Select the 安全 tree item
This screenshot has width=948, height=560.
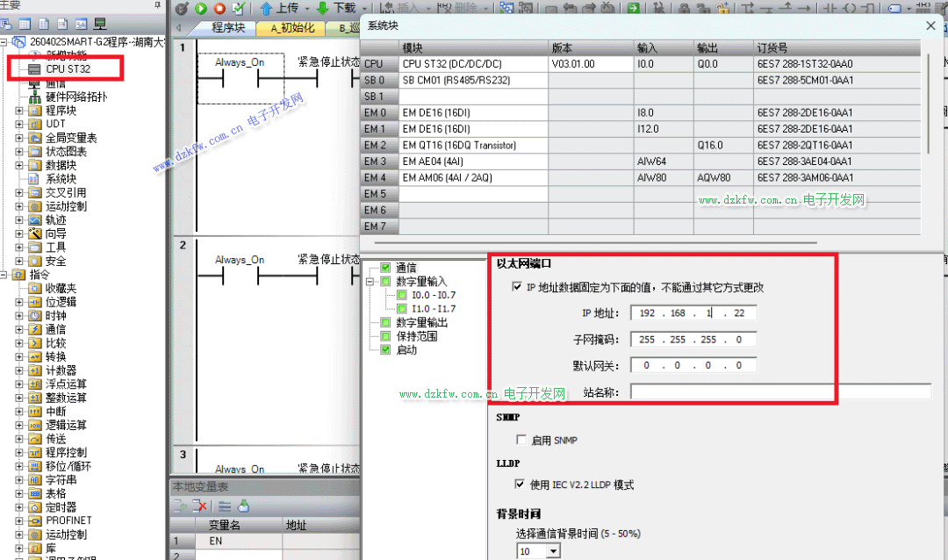pos(55,262)
